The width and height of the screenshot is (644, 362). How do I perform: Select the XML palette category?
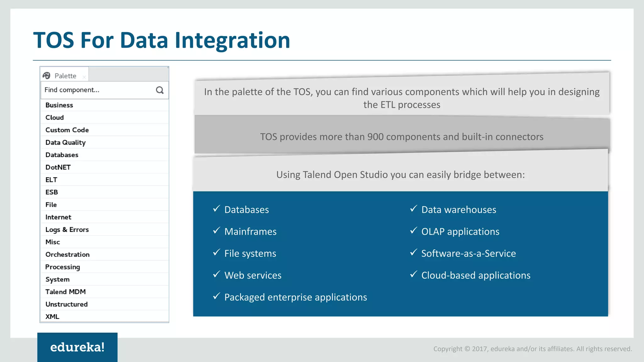pyautogui.click(x=52, y=316)
